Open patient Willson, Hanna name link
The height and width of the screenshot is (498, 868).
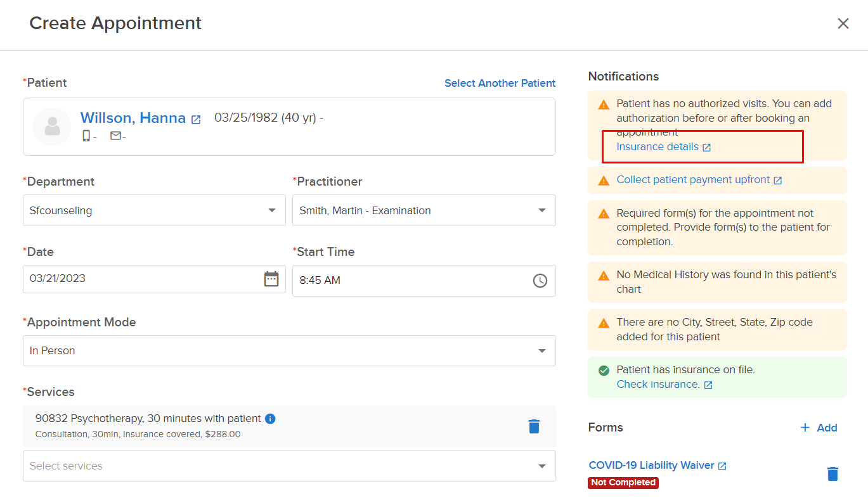[133, 118]
